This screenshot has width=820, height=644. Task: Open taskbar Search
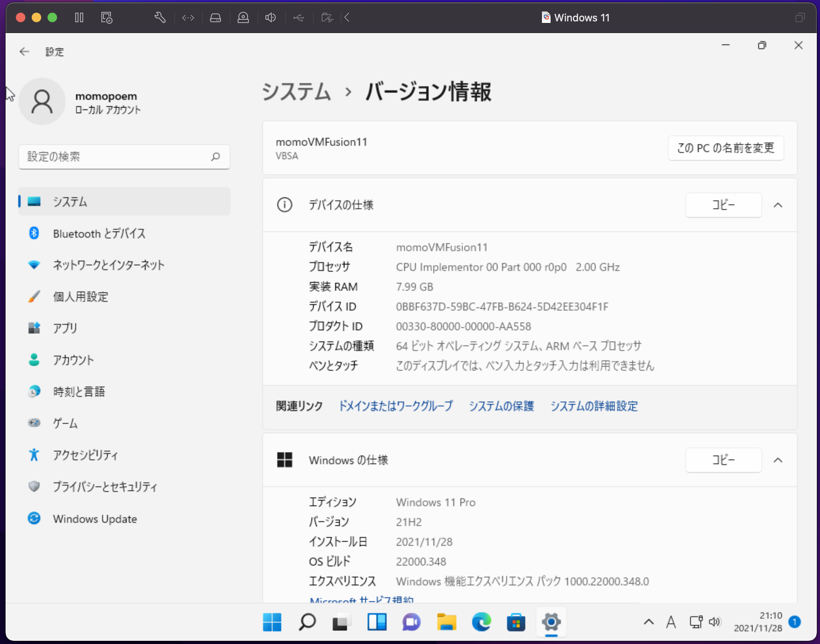point(307,622)
